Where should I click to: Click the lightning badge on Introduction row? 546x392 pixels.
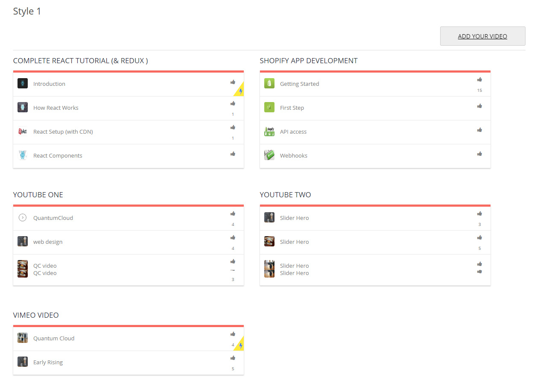240,91
